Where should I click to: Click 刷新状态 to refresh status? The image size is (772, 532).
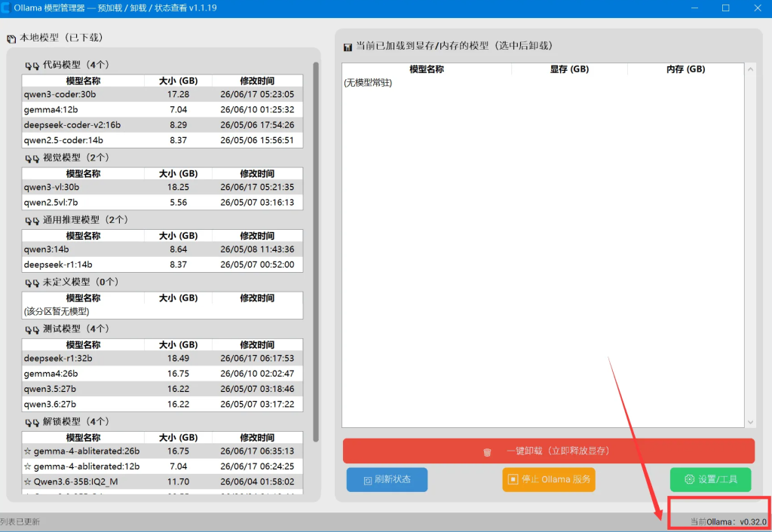[387, 480]
